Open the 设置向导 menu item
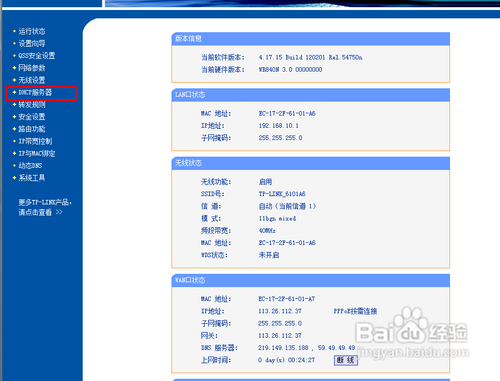 click(32, 43)
